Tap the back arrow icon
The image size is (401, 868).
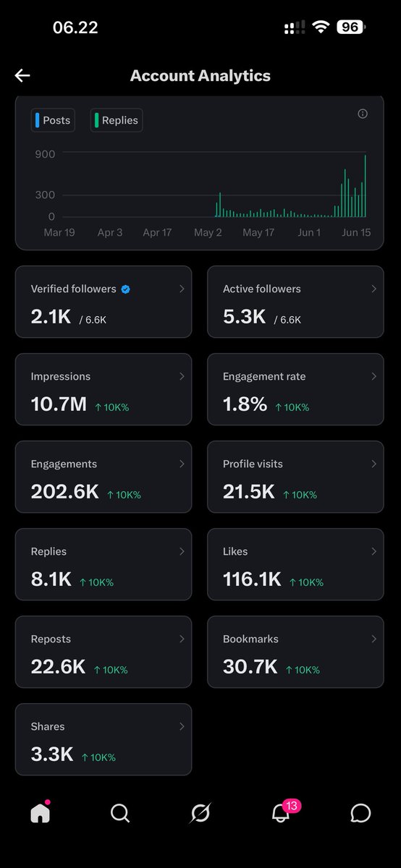(x=22, y=75)
